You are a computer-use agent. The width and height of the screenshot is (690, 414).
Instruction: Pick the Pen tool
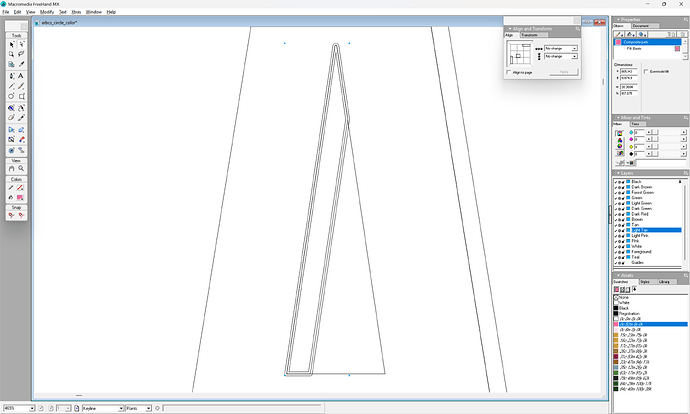[12, 76]
